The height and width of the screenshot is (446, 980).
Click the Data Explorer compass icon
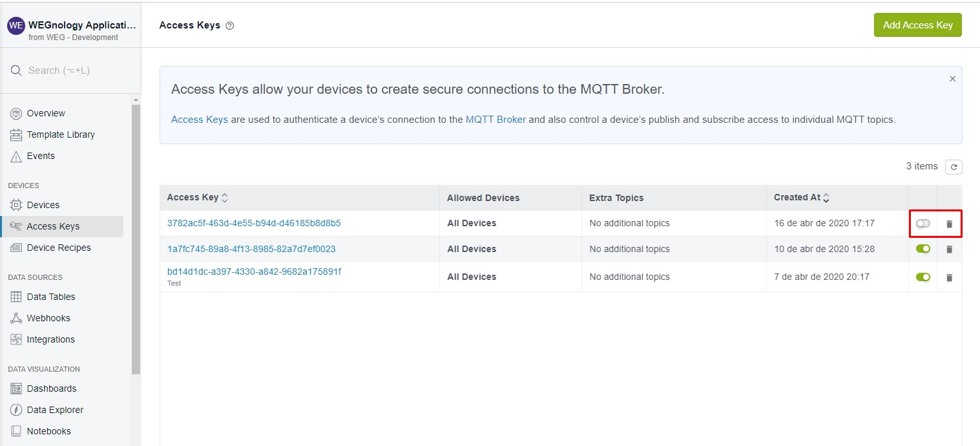click(x=16, y=410)
